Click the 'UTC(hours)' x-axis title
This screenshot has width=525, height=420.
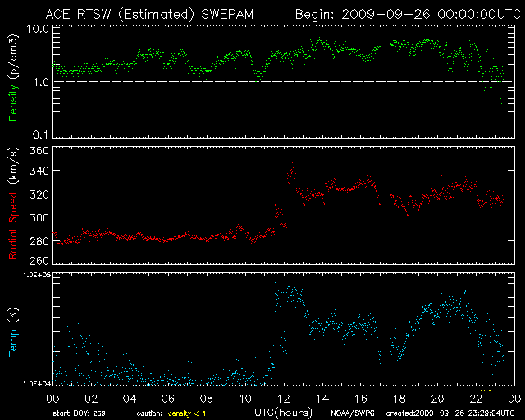(x=283, y=413)
